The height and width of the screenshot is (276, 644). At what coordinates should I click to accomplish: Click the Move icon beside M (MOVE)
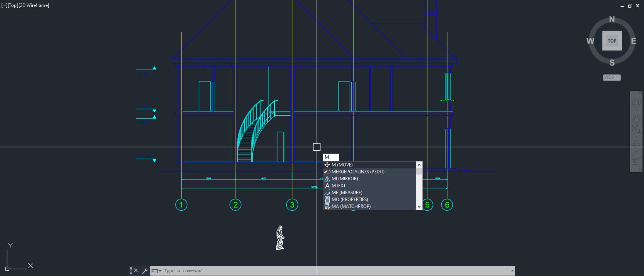tap(327, 165)
